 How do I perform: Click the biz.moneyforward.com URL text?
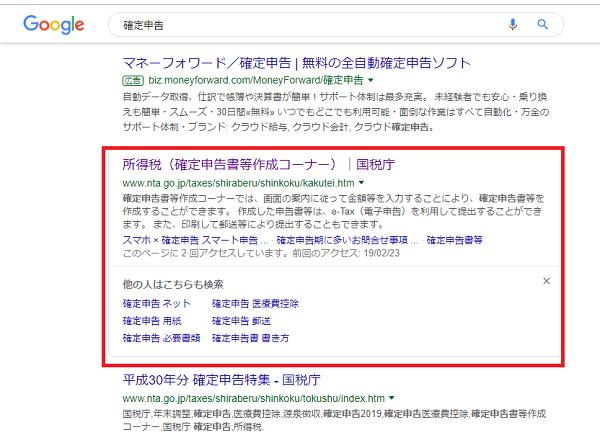pyautogui.click(x=256, y=80)
